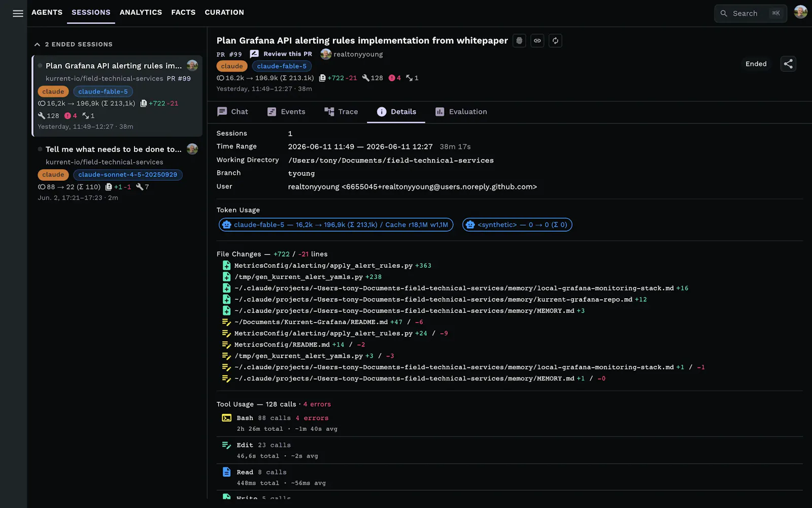
Task: Go to the FACTS section
Action: (183, 12)
